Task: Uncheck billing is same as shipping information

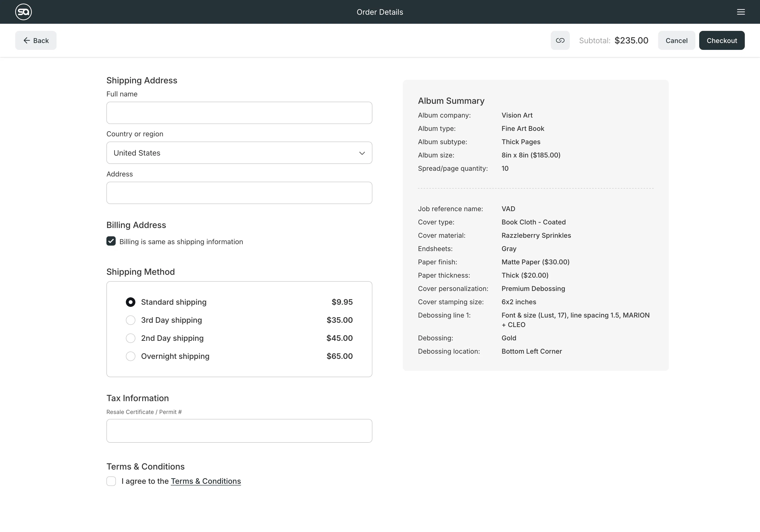Action: (111, 241)
